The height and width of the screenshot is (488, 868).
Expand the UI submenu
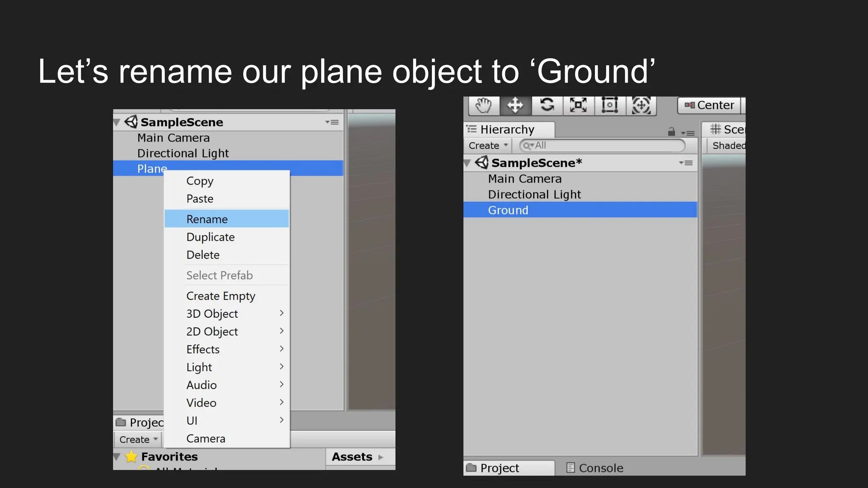(227, 420)
